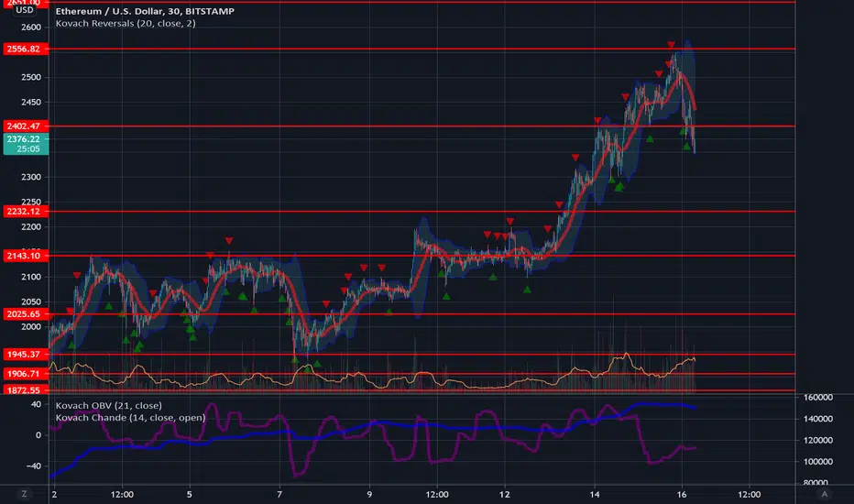Click the -40 Chande axis value

coord(34,466)
